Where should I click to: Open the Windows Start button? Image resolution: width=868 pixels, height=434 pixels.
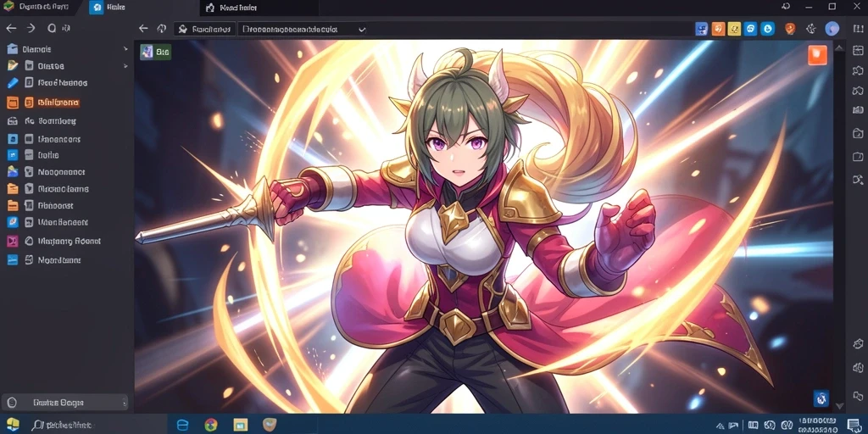tap(12, 425)
